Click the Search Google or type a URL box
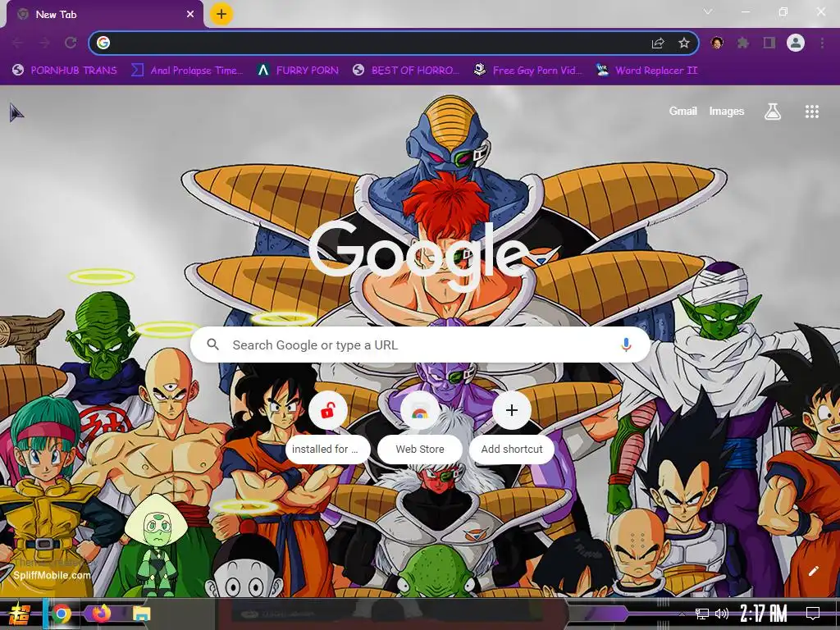 coord(421,345)
